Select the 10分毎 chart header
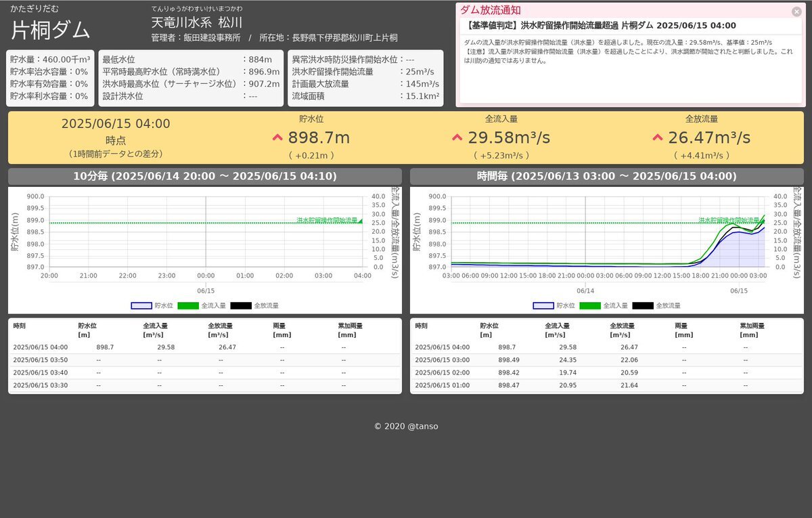This screenshot has width=812, height=518. click(205, 177)
